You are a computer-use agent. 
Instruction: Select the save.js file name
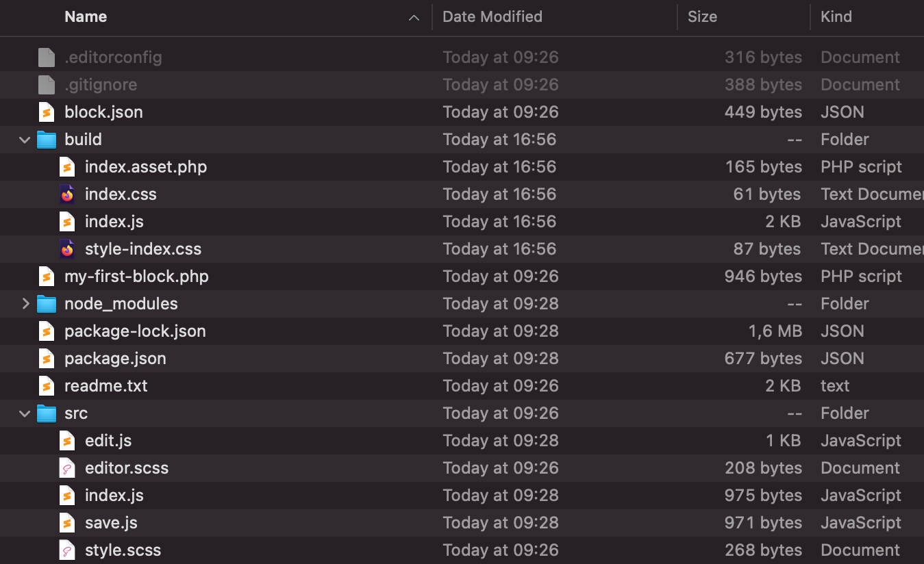click(111, 523)
